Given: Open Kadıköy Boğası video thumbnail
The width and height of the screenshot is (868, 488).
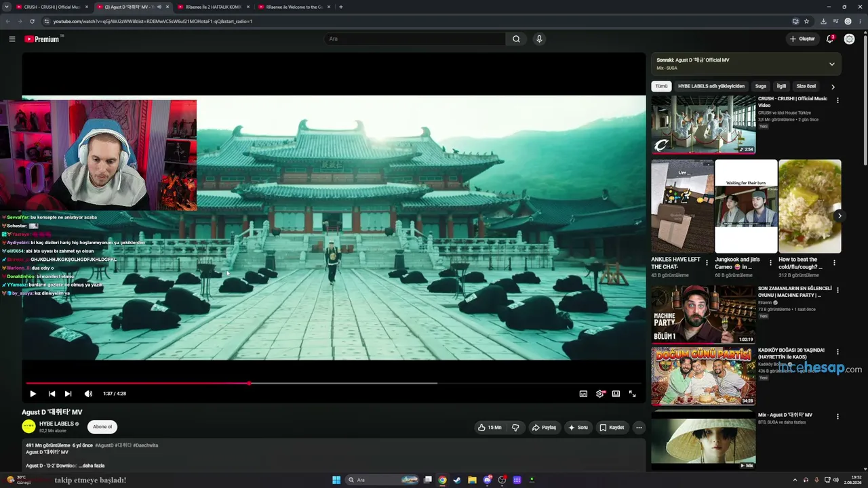Looking at the screenshot, I should tap(703, 377).
